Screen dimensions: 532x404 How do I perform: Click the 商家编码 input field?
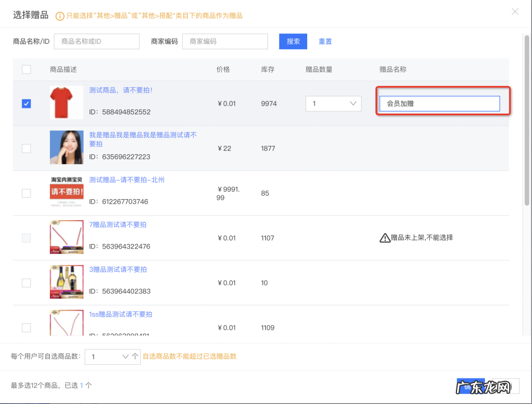tap(225, 41)
